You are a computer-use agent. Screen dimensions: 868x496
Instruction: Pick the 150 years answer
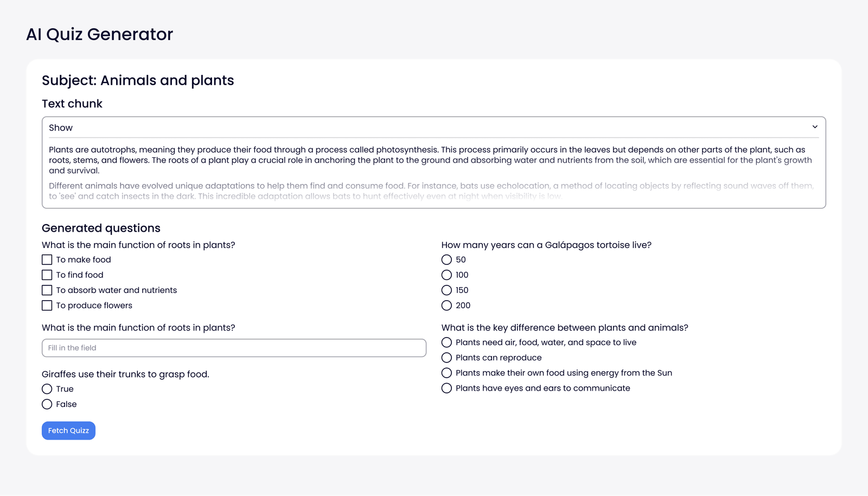(x=446, y=290)
